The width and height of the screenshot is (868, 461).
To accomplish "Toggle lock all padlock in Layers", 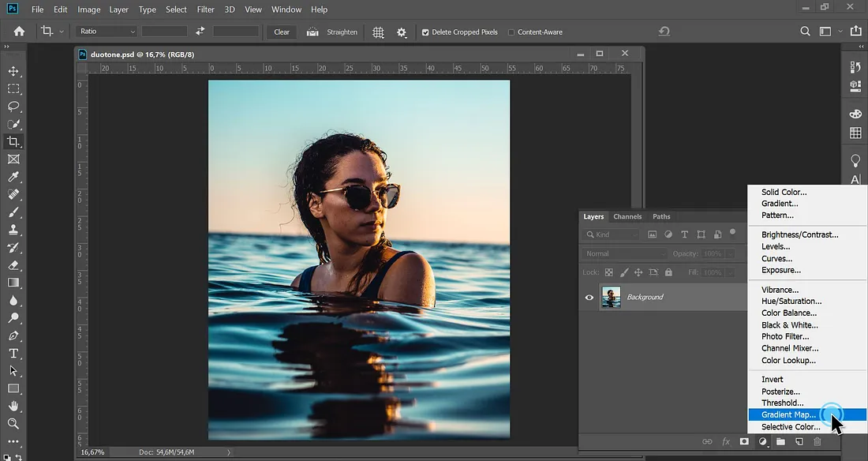I will [x=668, y=272].
